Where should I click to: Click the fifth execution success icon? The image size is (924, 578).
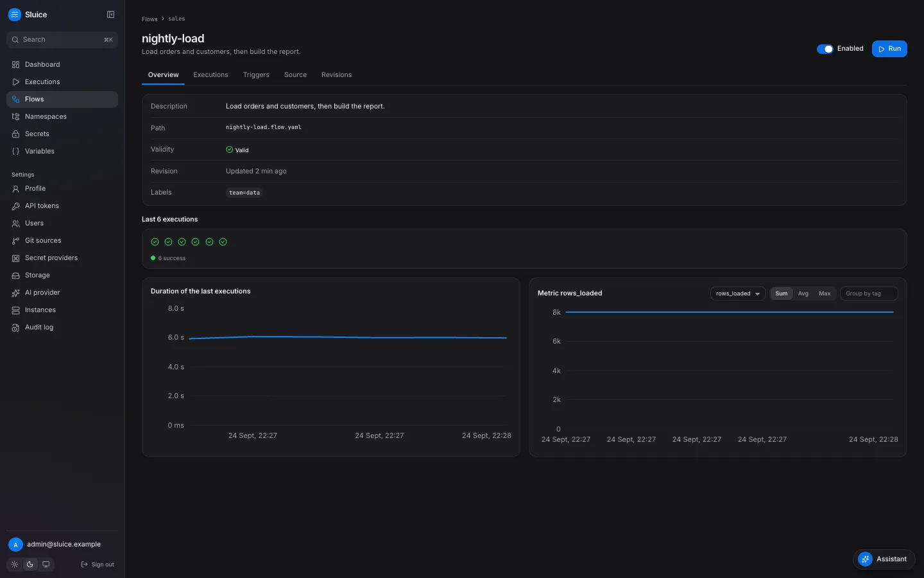[x=209, y=242]
